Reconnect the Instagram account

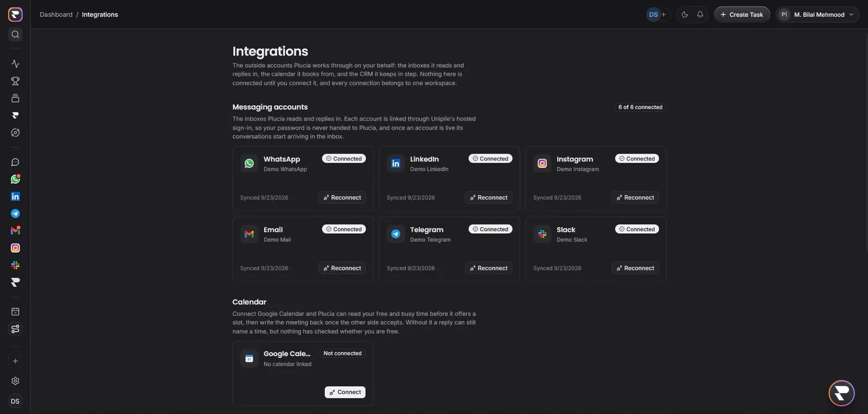point(635,198)
